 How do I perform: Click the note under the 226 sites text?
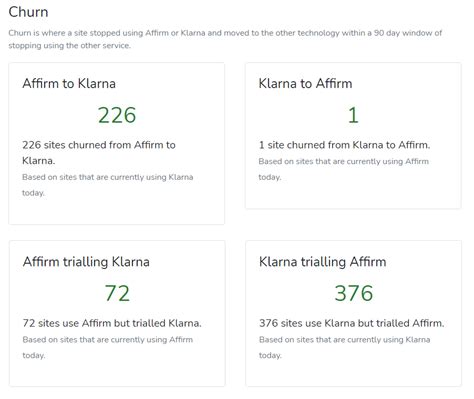pos(108,185)
